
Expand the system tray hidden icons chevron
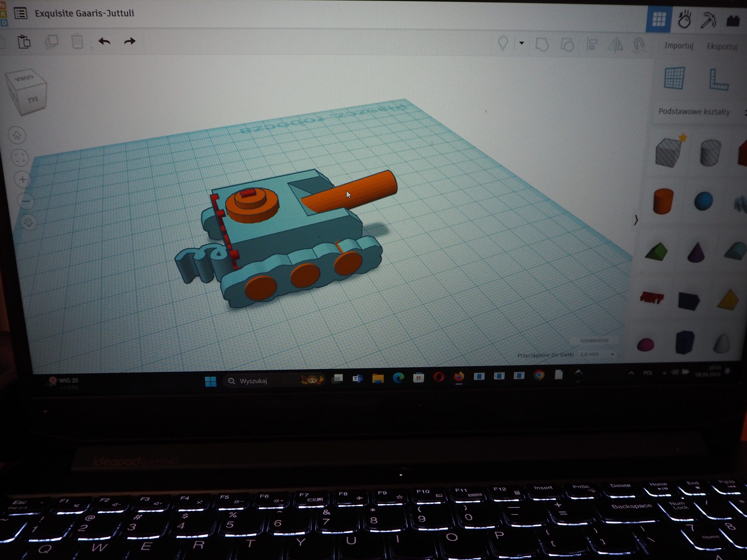click(x=631, y=373)
